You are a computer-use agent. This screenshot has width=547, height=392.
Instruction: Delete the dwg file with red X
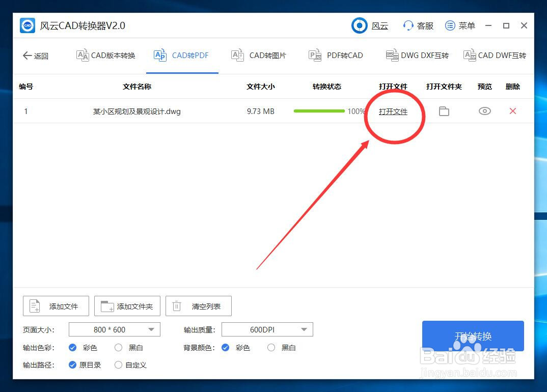512,111
